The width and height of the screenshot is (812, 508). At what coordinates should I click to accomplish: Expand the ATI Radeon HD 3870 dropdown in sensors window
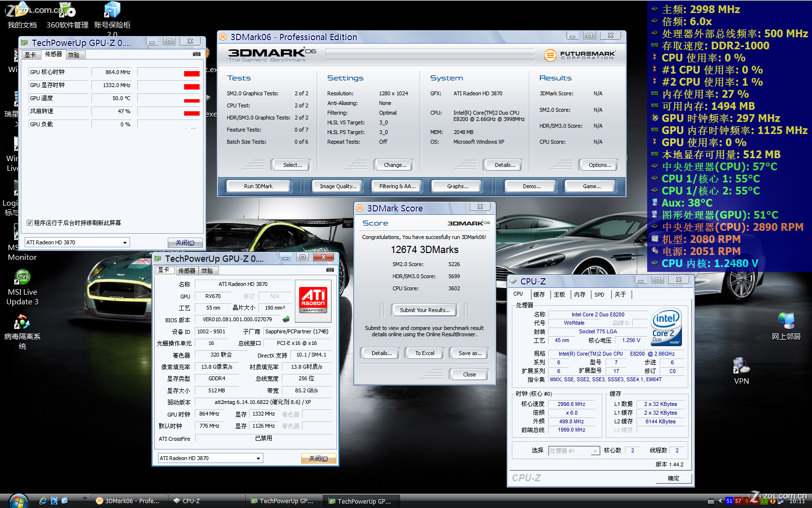(x=125, y=242)
